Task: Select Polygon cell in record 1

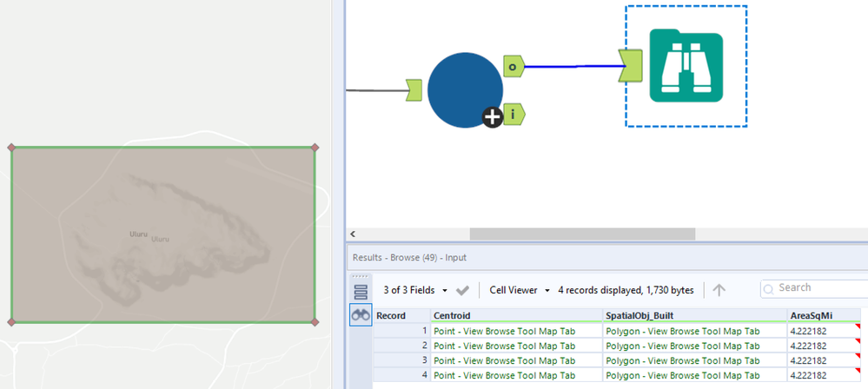Action: coord(695,331)
